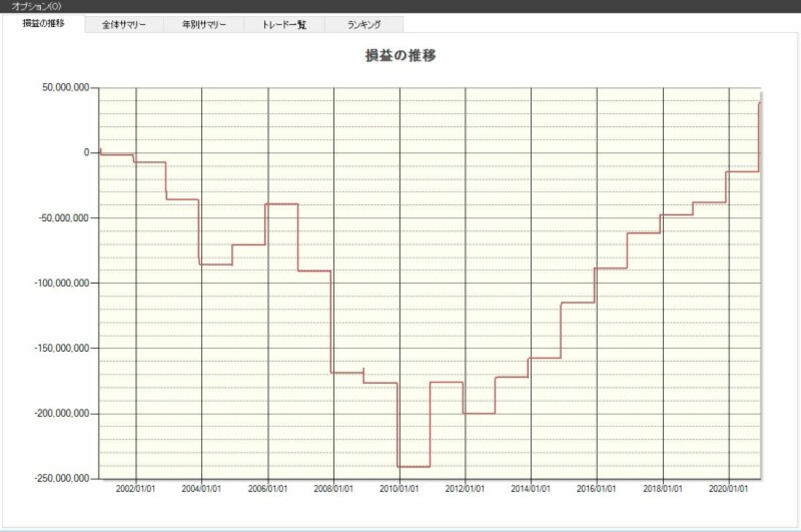Viewport: 801px width, 532px height.
Task: Select the 0 label on the y-axis
Action: coord(86,153)
